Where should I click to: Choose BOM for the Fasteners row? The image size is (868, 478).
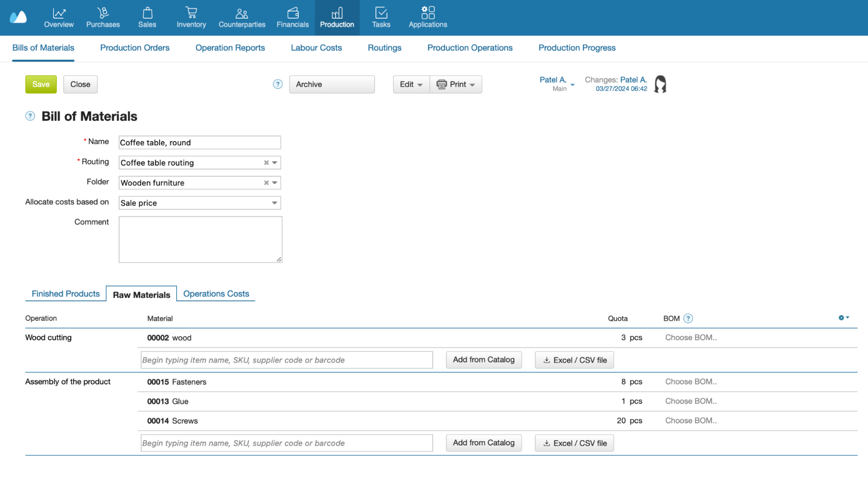(691, 382)
